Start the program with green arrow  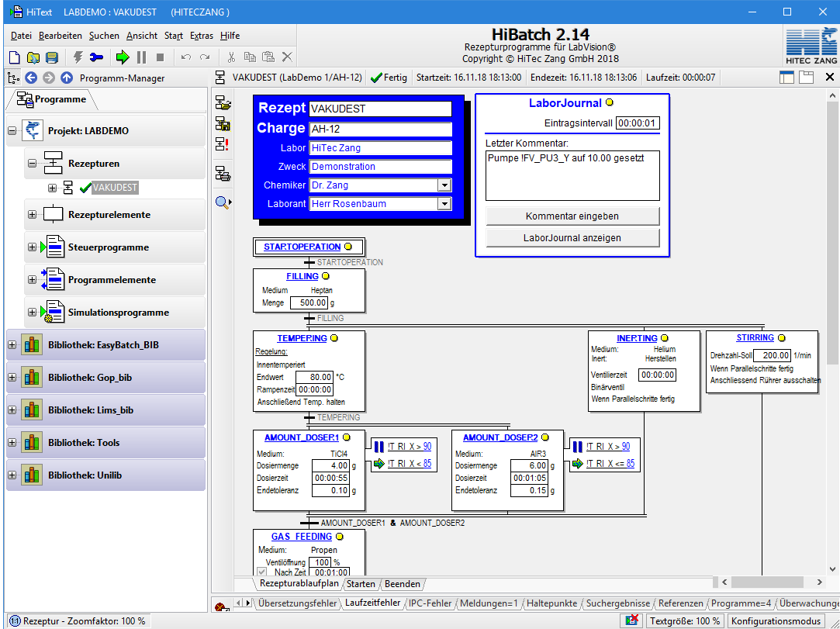[x=123, y=57]
